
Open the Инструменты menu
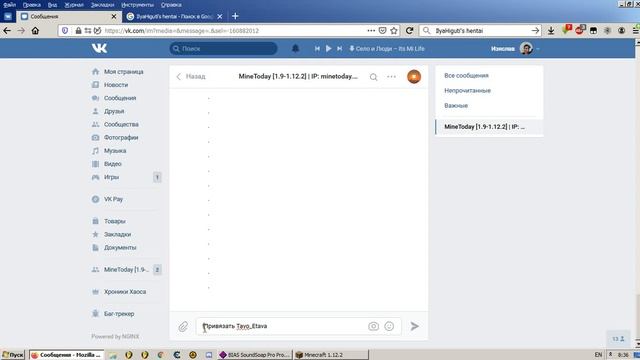click(137, 5)
